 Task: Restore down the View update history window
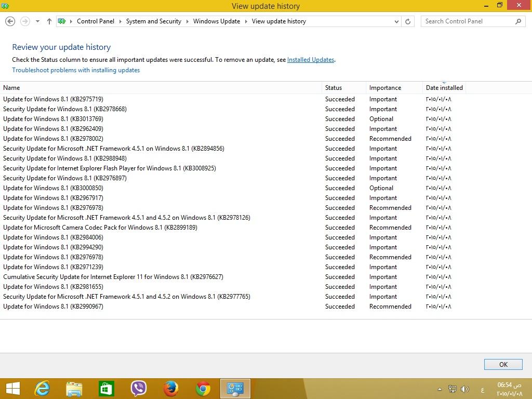coord(499,5)
